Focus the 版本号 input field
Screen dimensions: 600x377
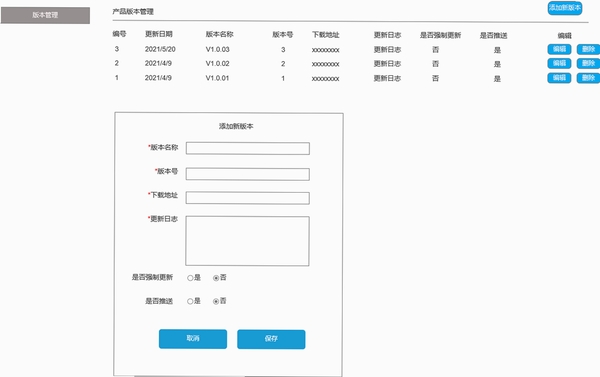[x=248, y=174]
